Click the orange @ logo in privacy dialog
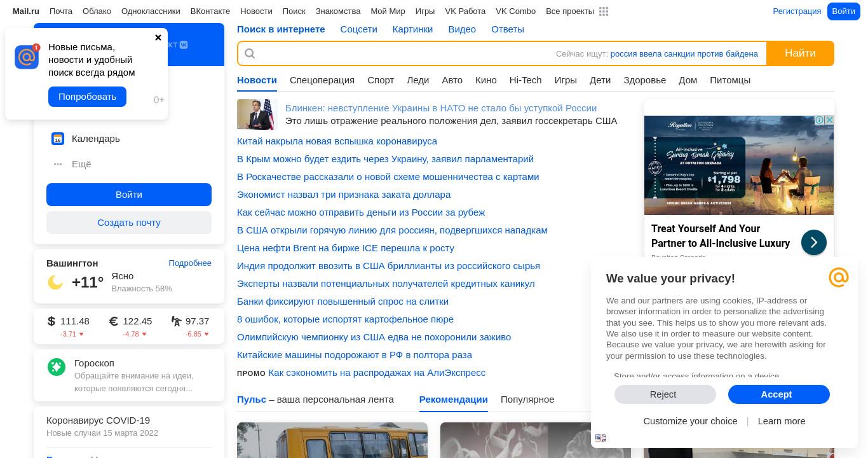The image size is (868, 458). coord(839,277)
